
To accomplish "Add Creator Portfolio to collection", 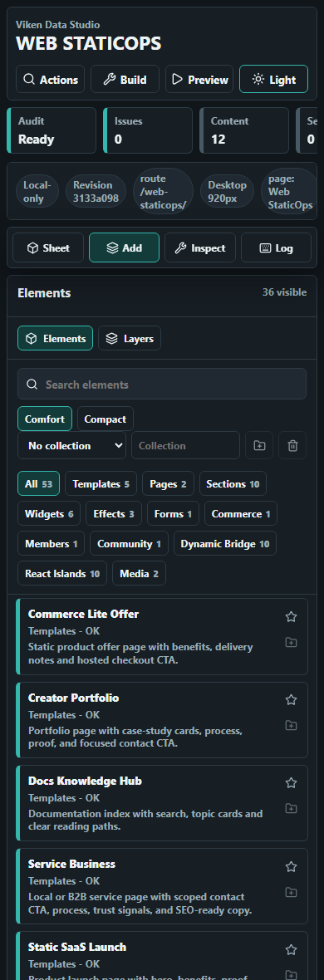I will pyautogui.click(x=291, y=725).
